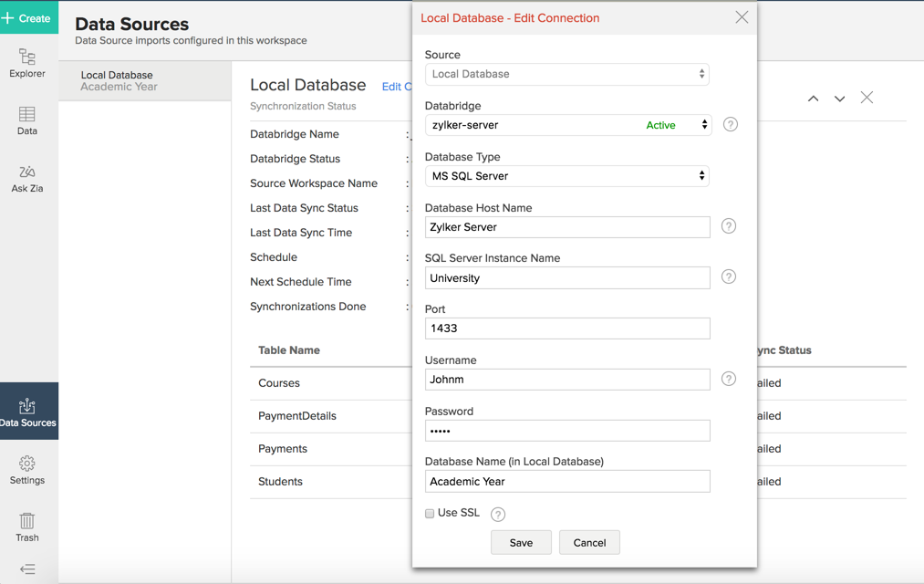
Task: Click the Save button
Action: pyautogui.click(x=521, y=543)
